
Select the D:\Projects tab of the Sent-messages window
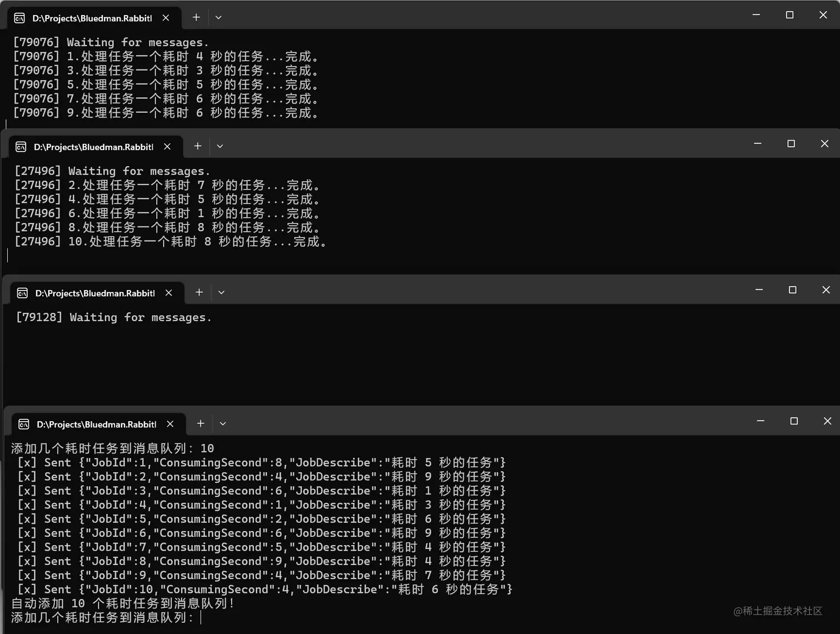pos(98,424)
